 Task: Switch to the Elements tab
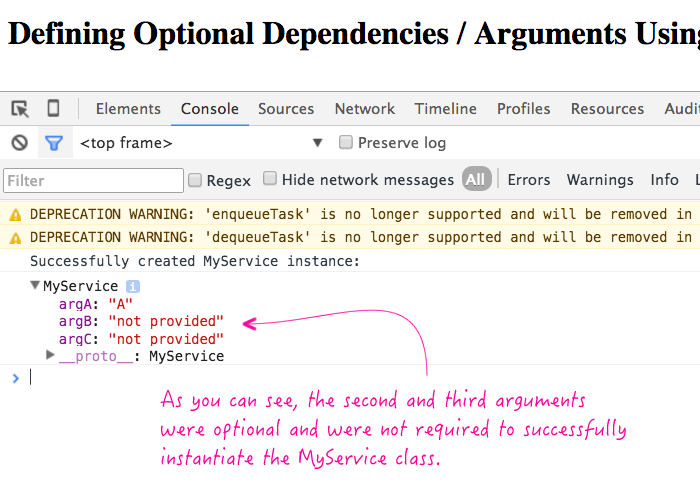[x=128, y=109]
